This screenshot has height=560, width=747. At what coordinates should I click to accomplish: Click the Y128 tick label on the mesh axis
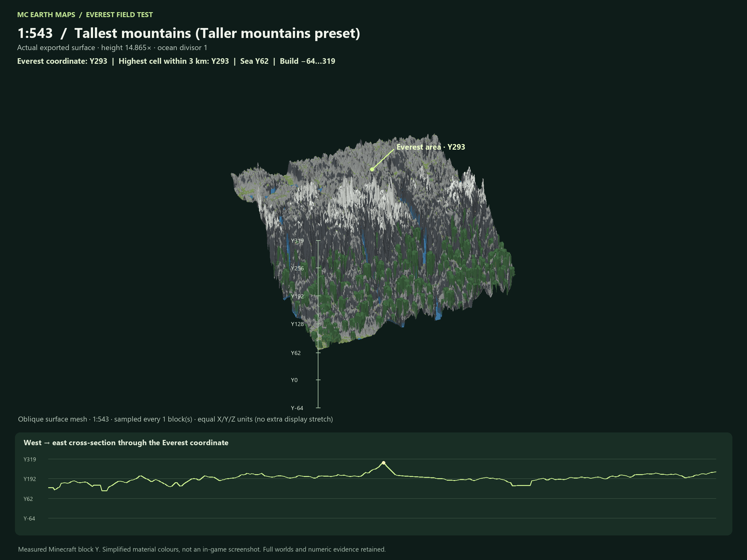click(x=297, y=324)
